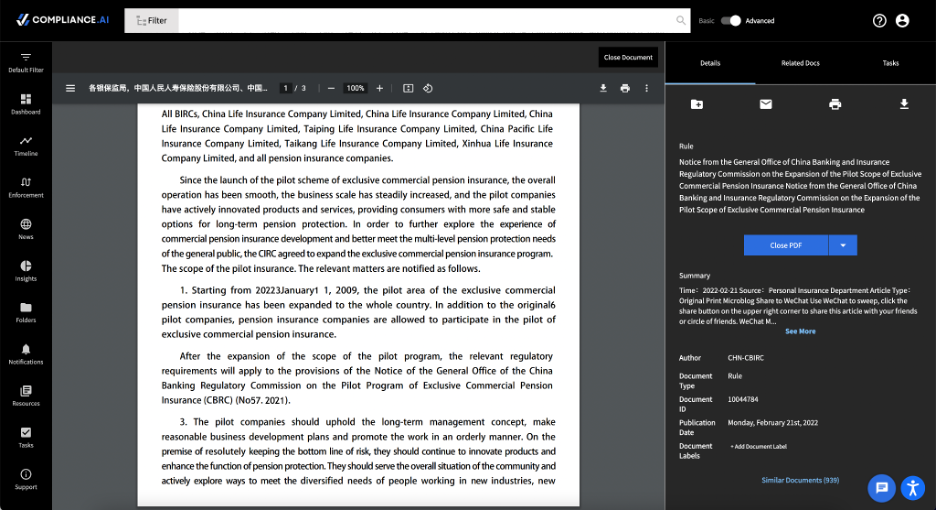Open PDF viewer more options menu
The height and width of the screenshot is (510, 936).
click(646, 88)
